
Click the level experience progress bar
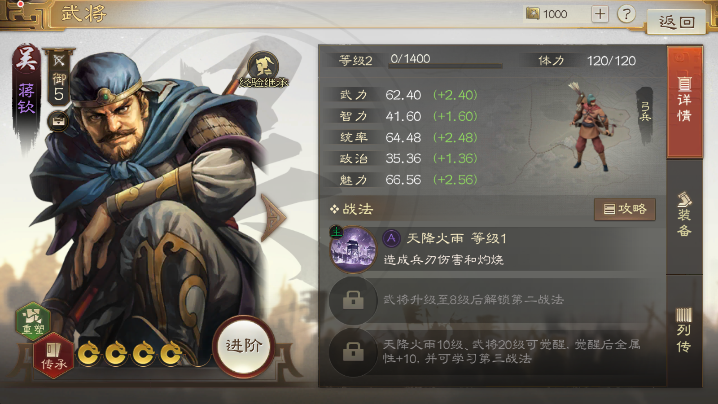(x=445, y=66)
